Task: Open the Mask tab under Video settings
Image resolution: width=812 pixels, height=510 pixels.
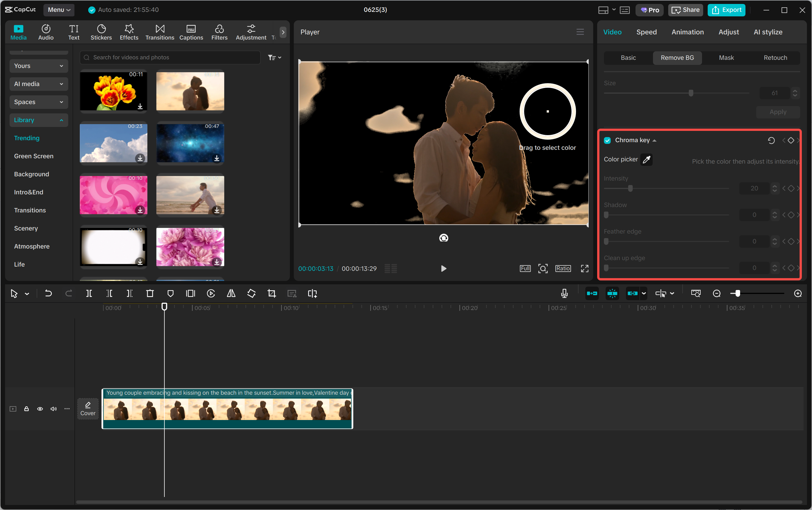Action: [726, 58]
